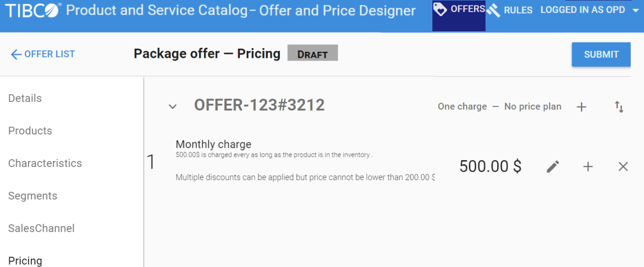
Task: Click the Offers tag icon
Action: pos(440,9)
